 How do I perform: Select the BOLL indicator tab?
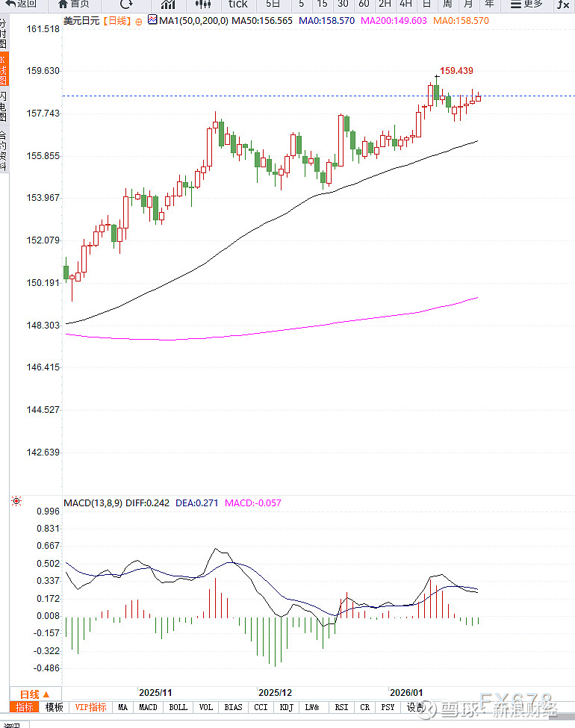pyautogui.click(x=178, y=707)
